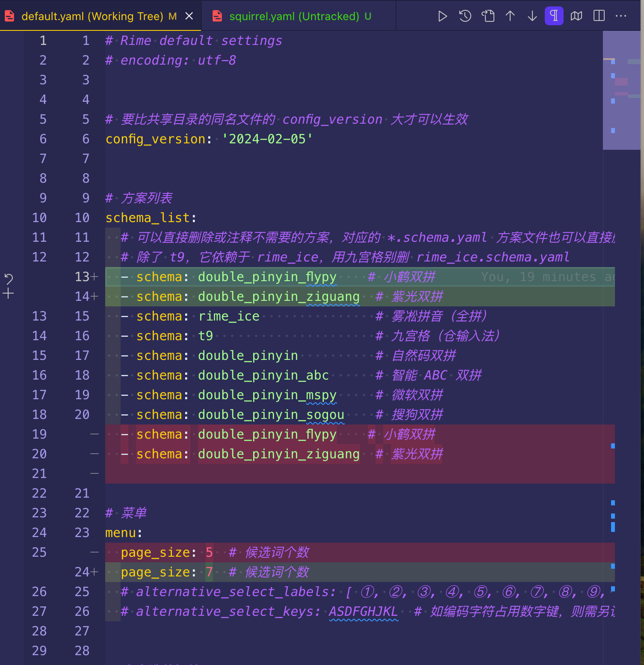This screenshot has width=644, height=665.
Task: Click the config_version key
Action: (156, 139)
